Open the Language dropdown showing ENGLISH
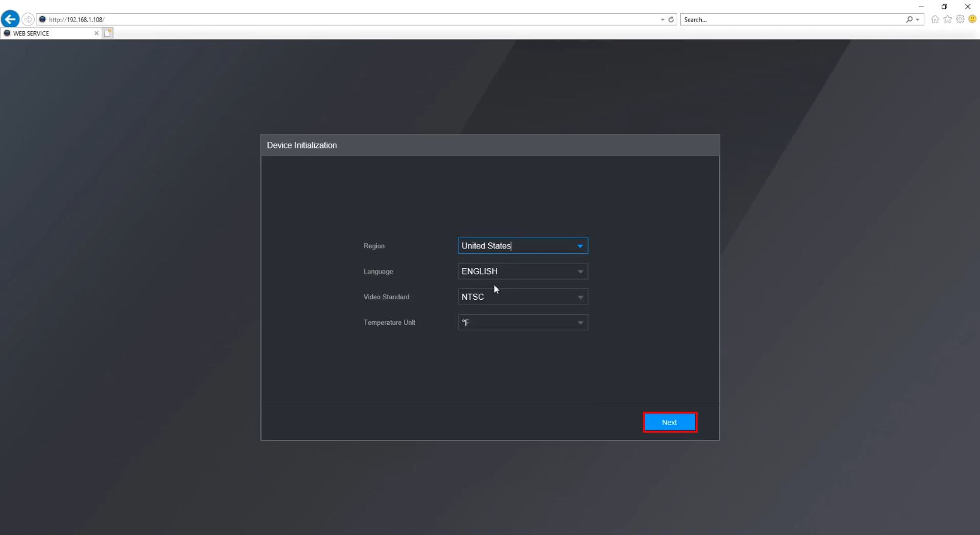The image size is (980, 535). point(523,272)
